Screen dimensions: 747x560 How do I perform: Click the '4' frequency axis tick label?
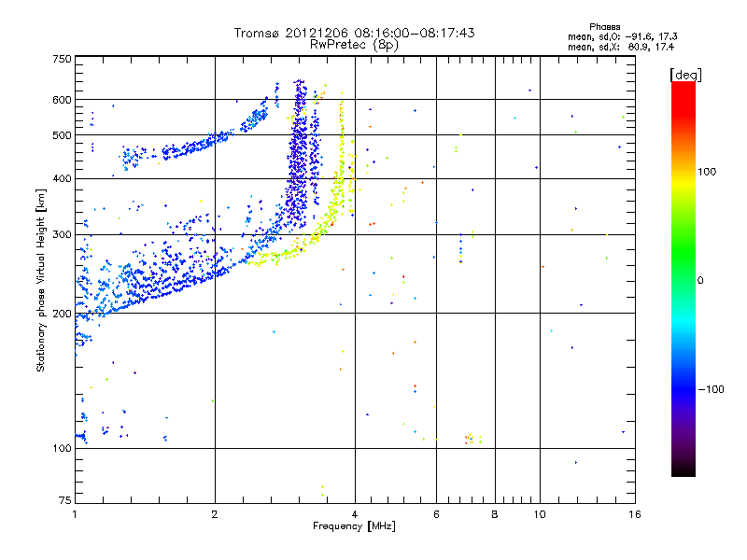coord(355,514)
